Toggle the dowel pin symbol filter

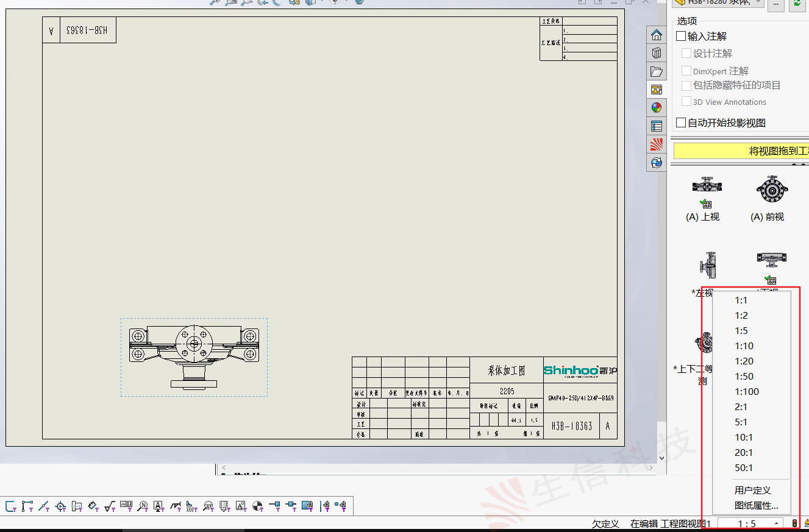pyautogui.click(x=258, y=505)
